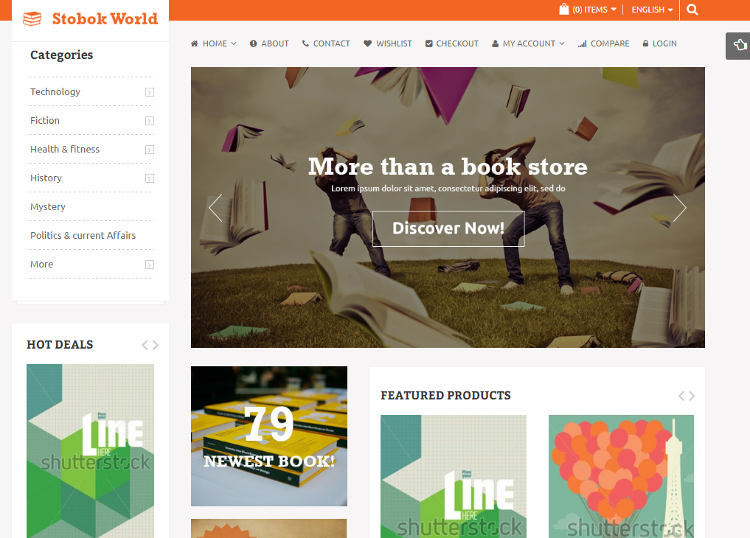Open search with the magnifier icon

pos(692,10)
